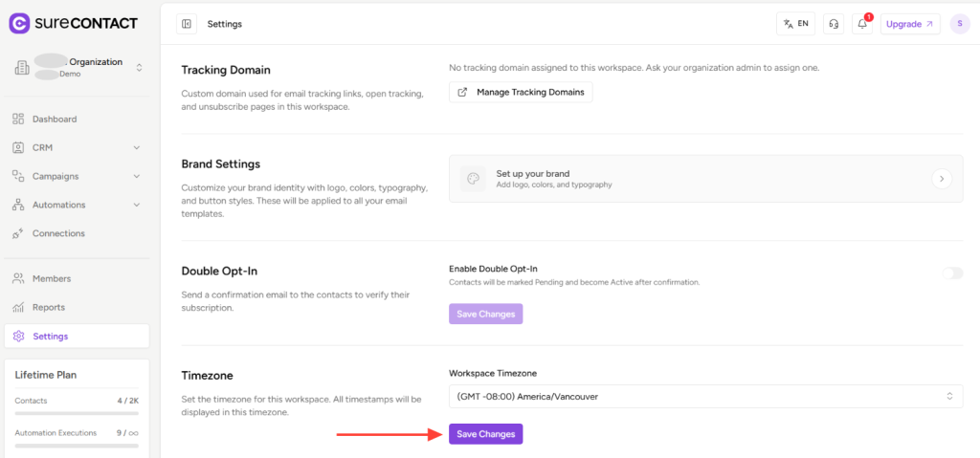Viewport: 980px width, 458px height.
Task: Open Reports from the sidebar
Action: point(48,307)
